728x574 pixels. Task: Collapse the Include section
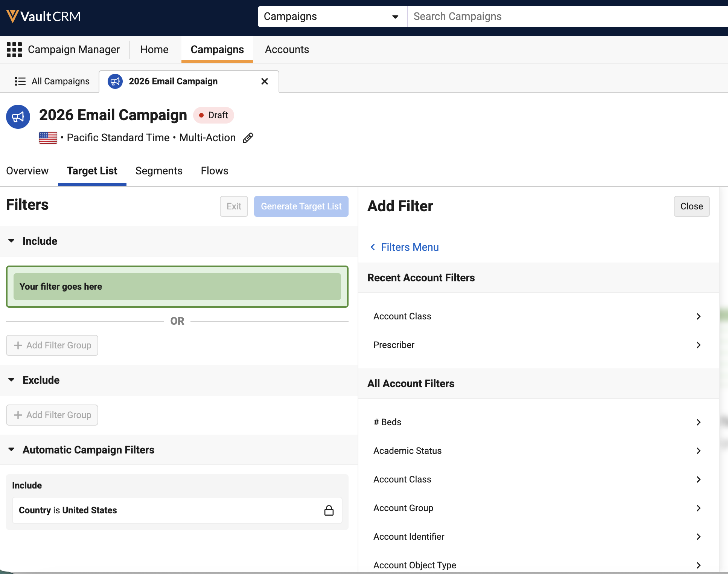(11, 241)
